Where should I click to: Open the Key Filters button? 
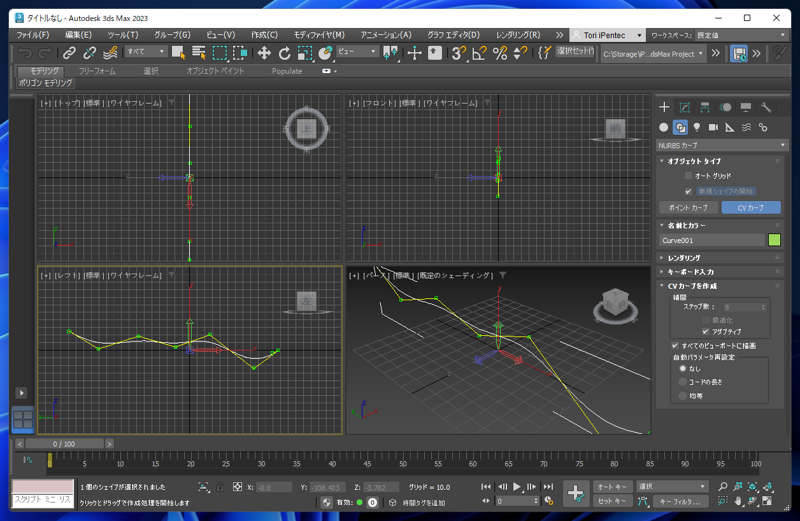(x=680, y=501)
